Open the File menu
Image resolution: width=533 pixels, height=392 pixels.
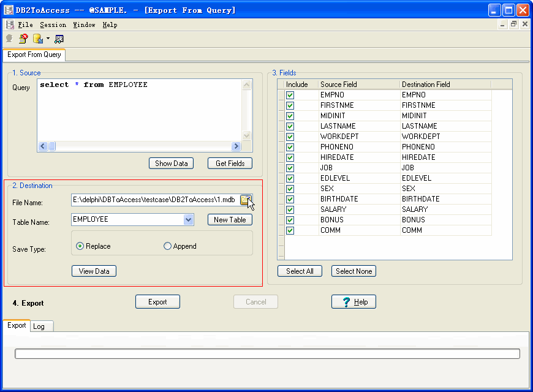[x=26, y=25]
